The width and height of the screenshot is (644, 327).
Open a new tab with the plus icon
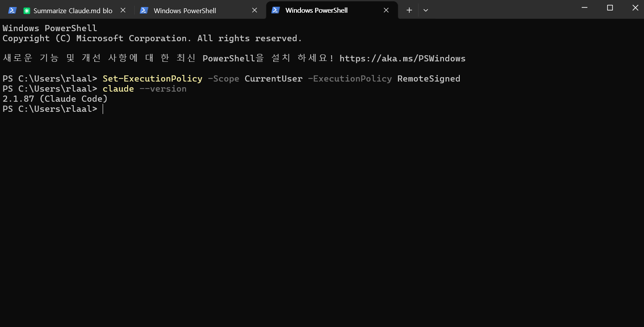point(408,10)
